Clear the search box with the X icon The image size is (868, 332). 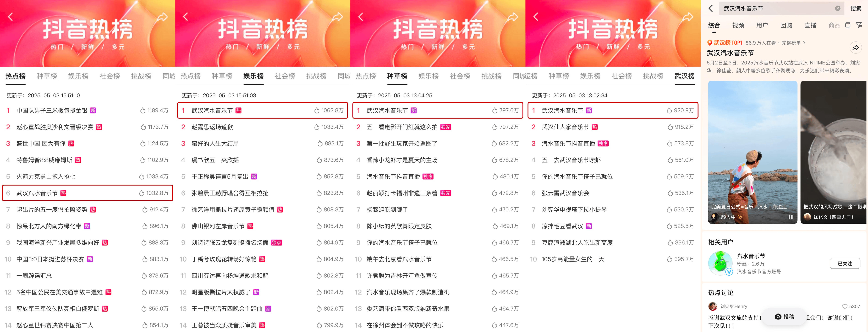click(x=838, y=8)
